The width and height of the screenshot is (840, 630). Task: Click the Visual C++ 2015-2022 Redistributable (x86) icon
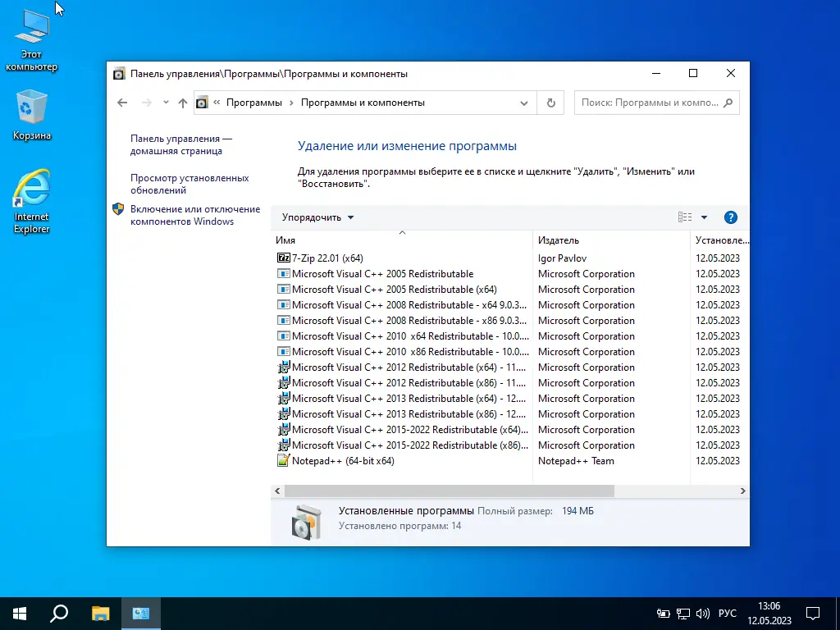click(283, 445)
